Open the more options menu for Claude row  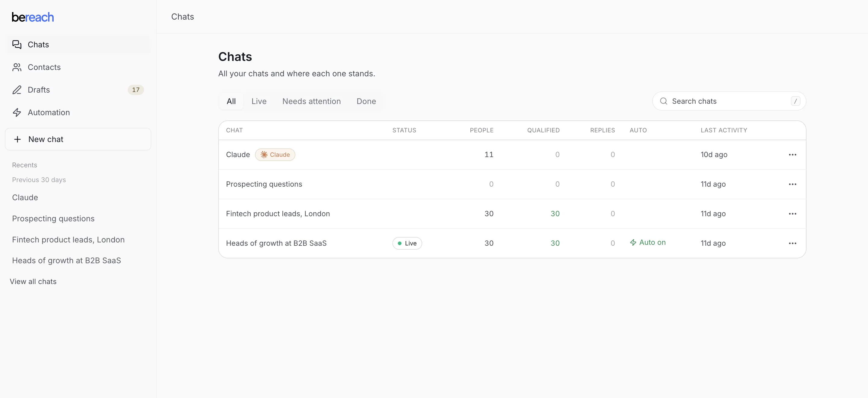click(792, 155)
